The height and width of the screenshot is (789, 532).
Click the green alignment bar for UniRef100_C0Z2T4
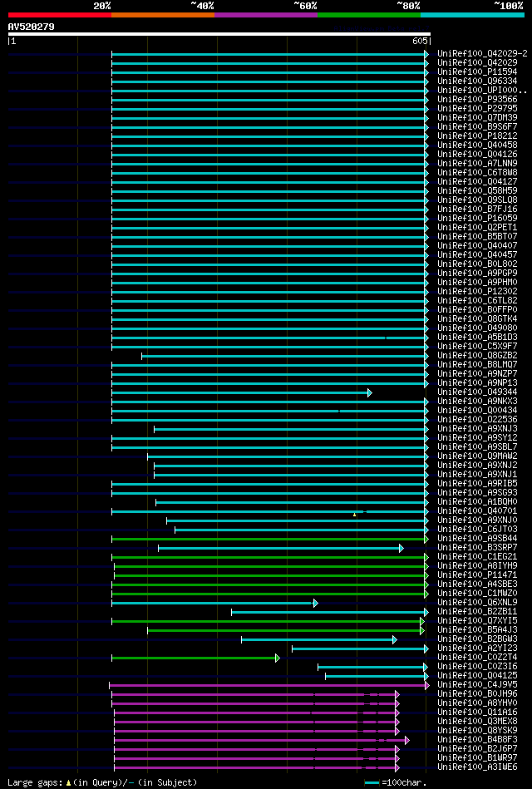point(195,658)
